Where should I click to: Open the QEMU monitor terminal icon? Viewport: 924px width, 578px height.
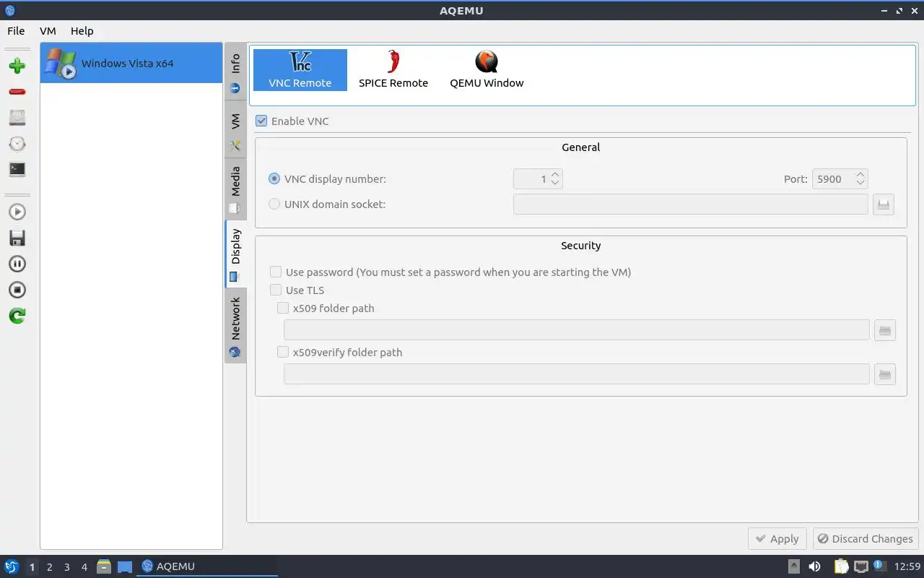[x=17, y=169]
